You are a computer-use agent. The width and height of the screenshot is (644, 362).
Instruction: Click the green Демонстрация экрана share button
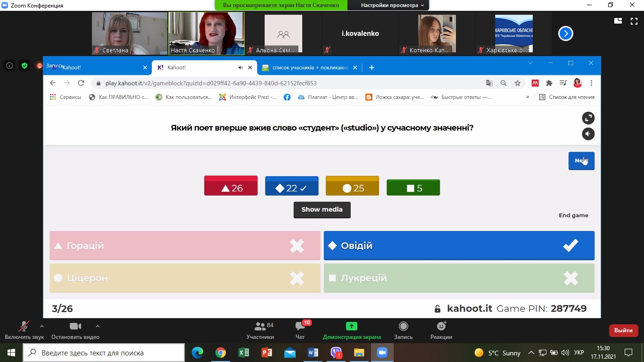point(352,330)
